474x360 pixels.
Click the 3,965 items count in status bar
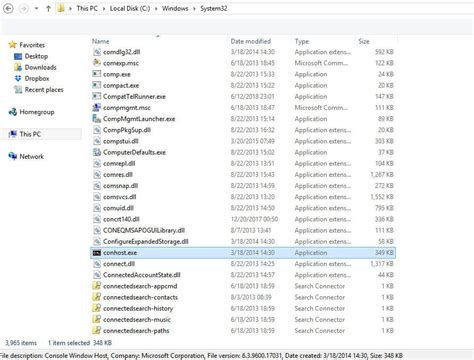(21, 343)
